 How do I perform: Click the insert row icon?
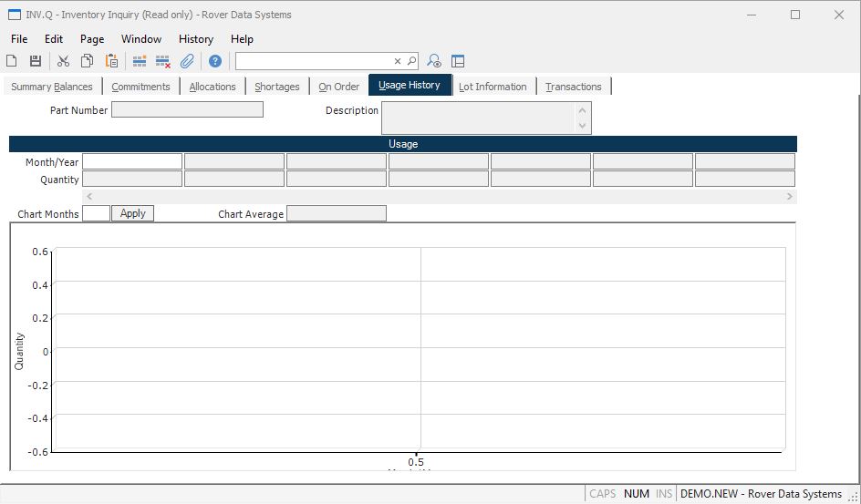[140, 61]
